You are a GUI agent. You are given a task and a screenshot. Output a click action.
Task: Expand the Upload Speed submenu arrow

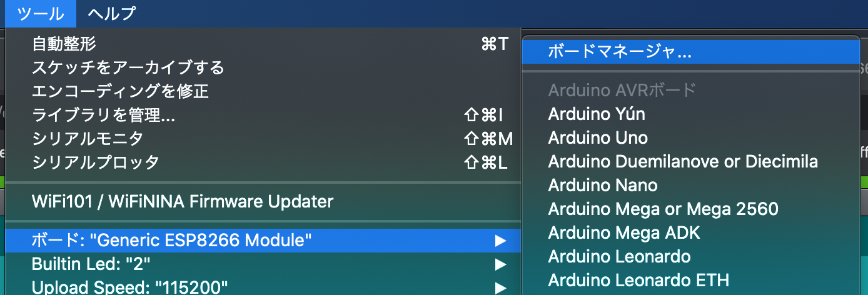[x=500, y=287]
